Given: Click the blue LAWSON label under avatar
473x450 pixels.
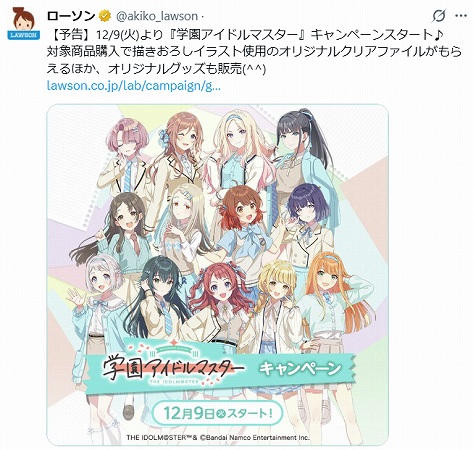Looking at the screenshot, I should (23, 35).
